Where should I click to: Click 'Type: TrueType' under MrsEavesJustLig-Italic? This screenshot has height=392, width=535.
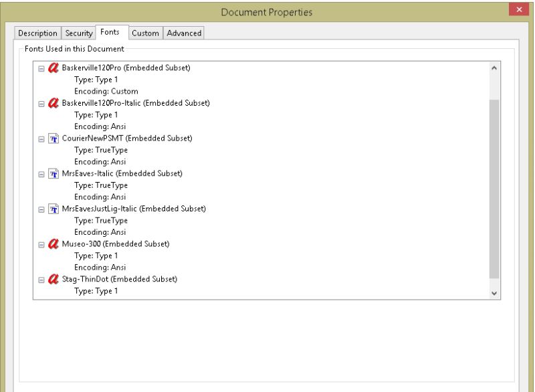(x=101, y=220)
